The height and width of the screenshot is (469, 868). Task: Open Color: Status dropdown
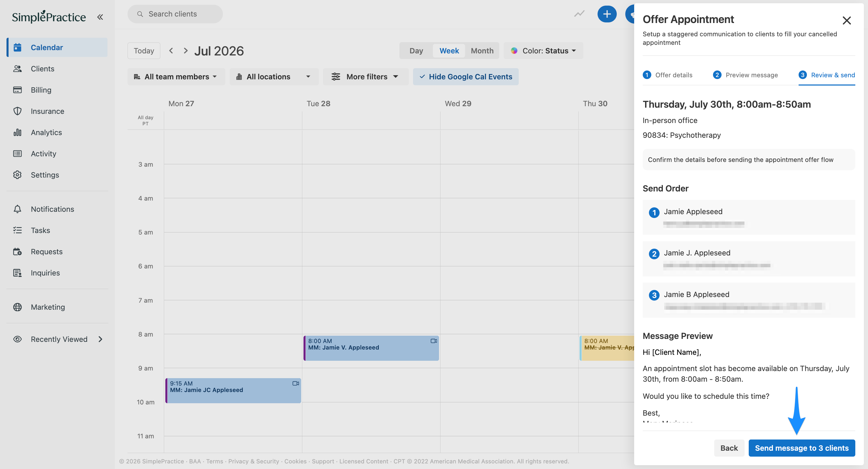pyautogui.click(x=544, y=50)
